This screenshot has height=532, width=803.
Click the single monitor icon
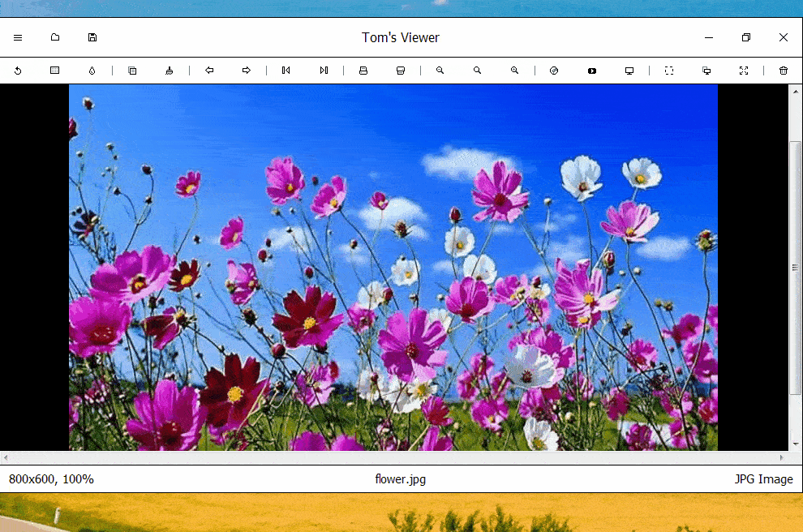(629, 71)
